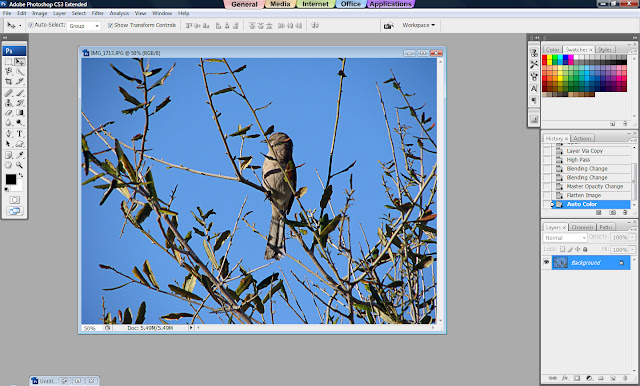
Task: Select the Move tool in toolbox
Action: coord(20,62)
